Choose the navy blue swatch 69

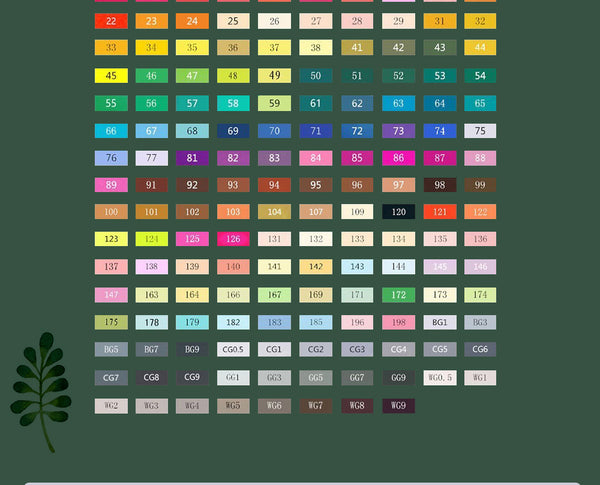point(234,131)
